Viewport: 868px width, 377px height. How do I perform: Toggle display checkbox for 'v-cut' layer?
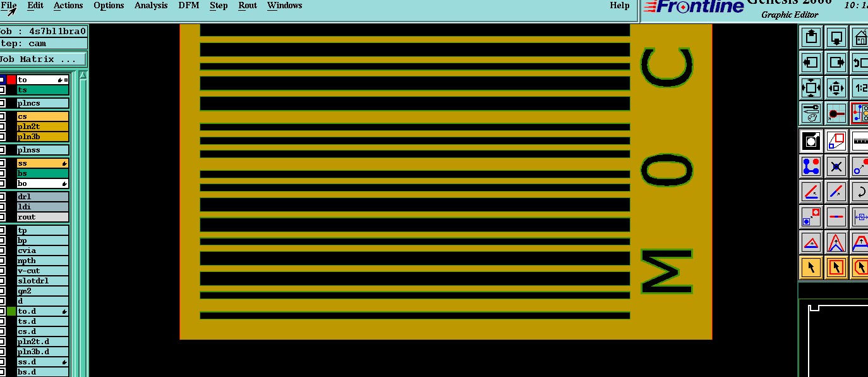point(3,271)
